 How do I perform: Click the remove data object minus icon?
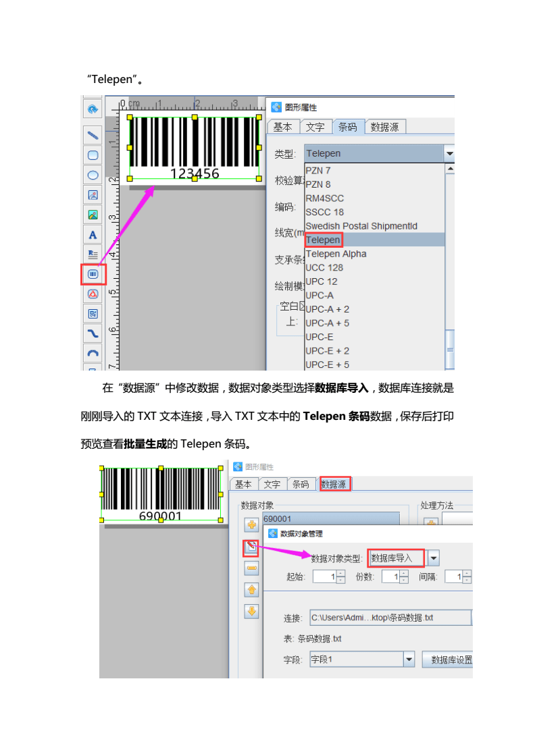pyautogui.click(x=251, y=568)
